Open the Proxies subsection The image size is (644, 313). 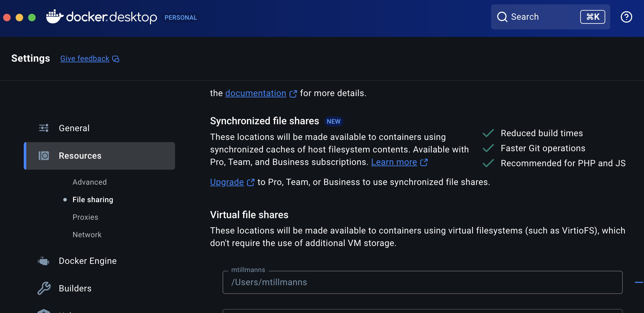click(x=85, y=217)
